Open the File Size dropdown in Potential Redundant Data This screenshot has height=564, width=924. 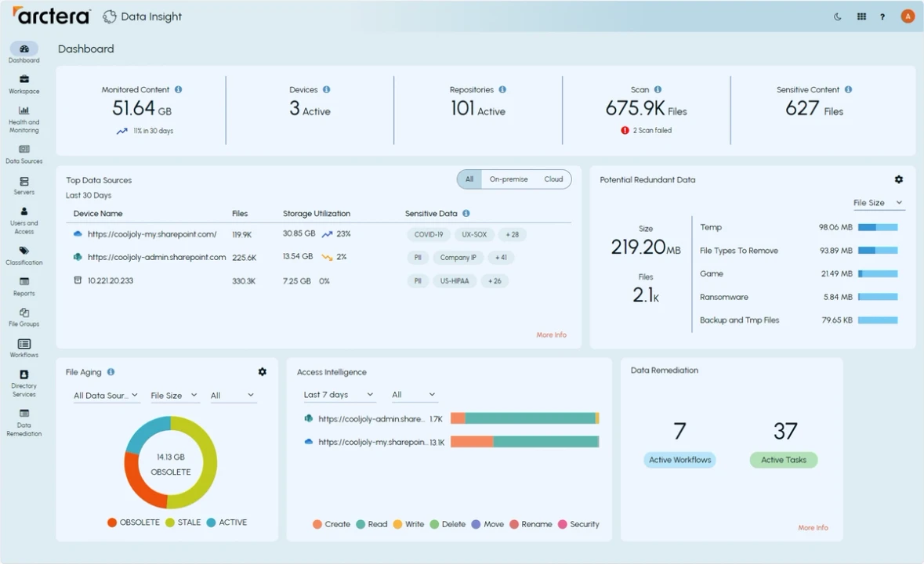pyautogui.click(x=878, y=202)
